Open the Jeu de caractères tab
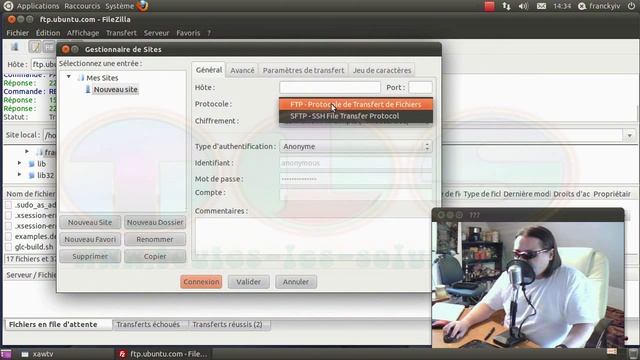 pyautogui.click(x=382, y=70)
